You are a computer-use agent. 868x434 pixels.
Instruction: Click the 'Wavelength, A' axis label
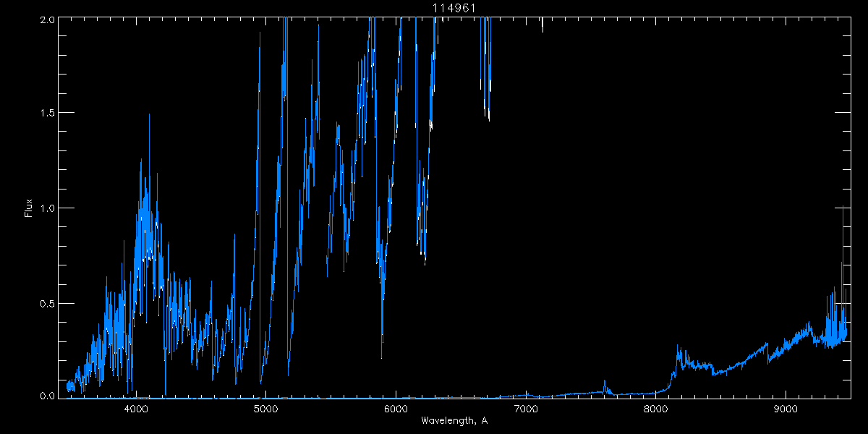[x=454, y=420]
